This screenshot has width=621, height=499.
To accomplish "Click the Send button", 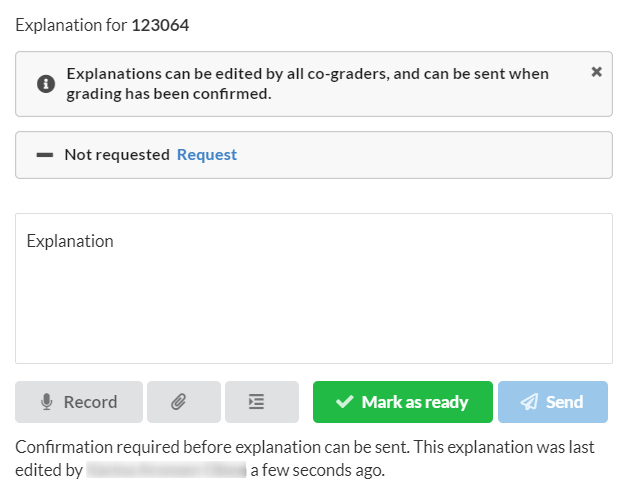I will (553, 402).
